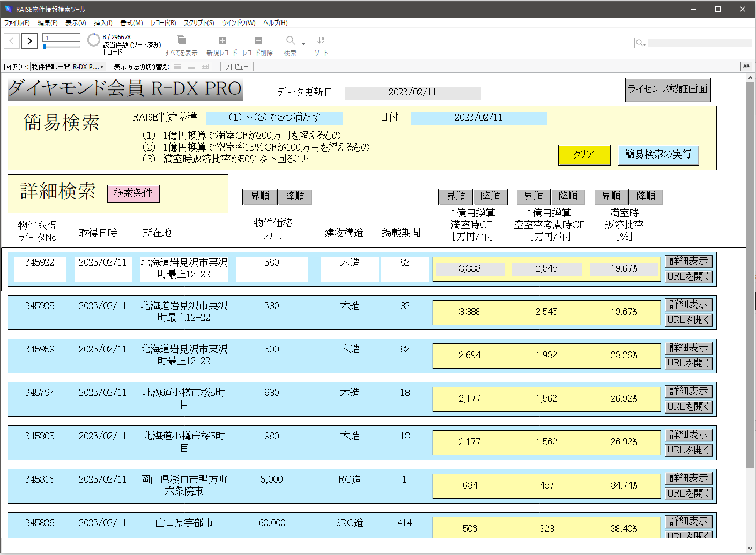756x555 pixels.
Task: Click URLを開く for record 345797
Action: (688, 407)
